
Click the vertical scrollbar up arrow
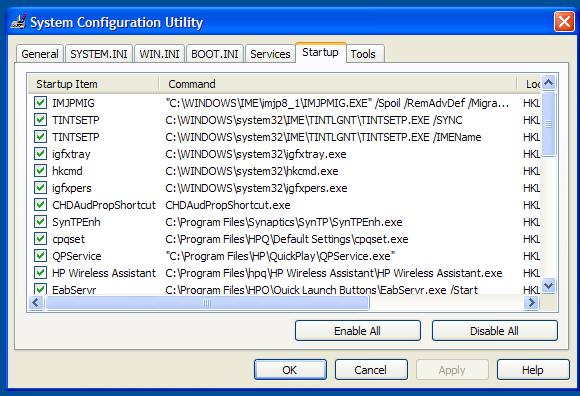(x=549, y=82)
